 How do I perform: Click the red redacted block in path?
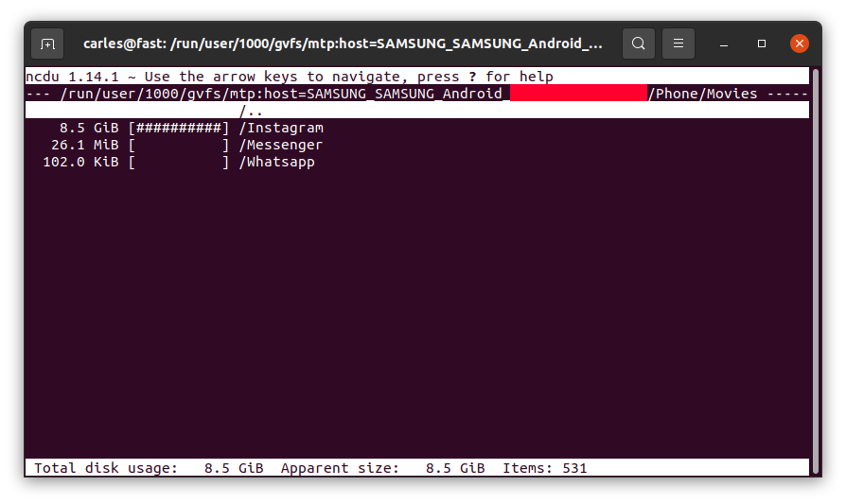(578, 94)
